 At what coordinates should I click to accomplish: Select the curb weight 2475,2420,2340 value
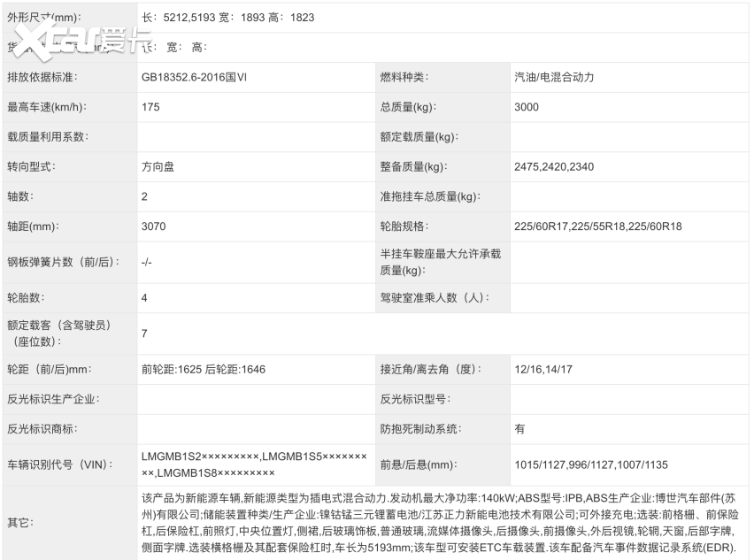550,167
